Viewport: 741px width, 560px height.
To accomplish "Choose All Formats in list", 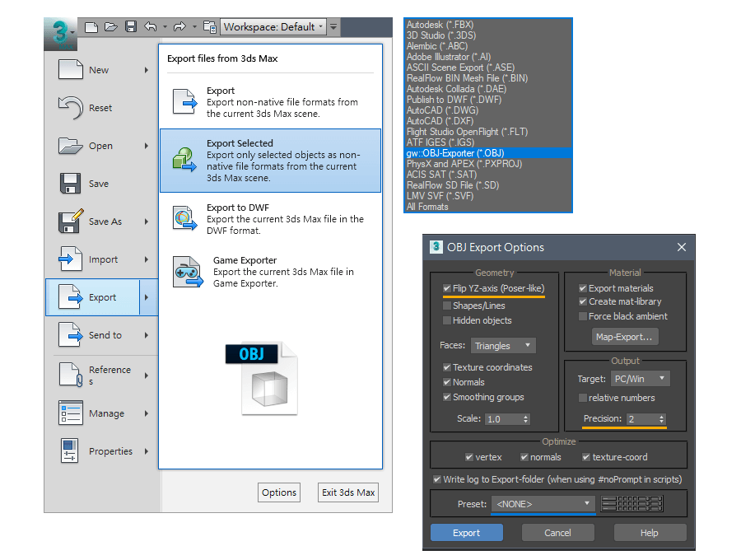I will point(488,207).
